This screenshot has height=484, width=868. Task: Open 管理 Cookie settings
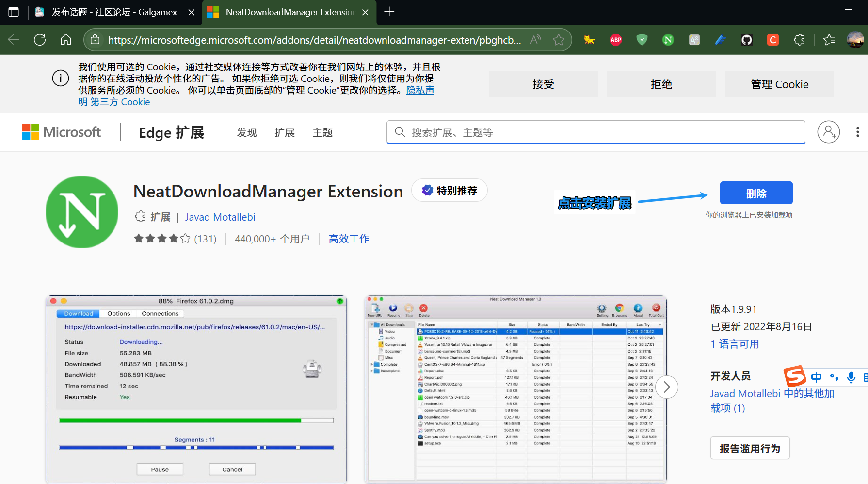[x=779, y=84]
